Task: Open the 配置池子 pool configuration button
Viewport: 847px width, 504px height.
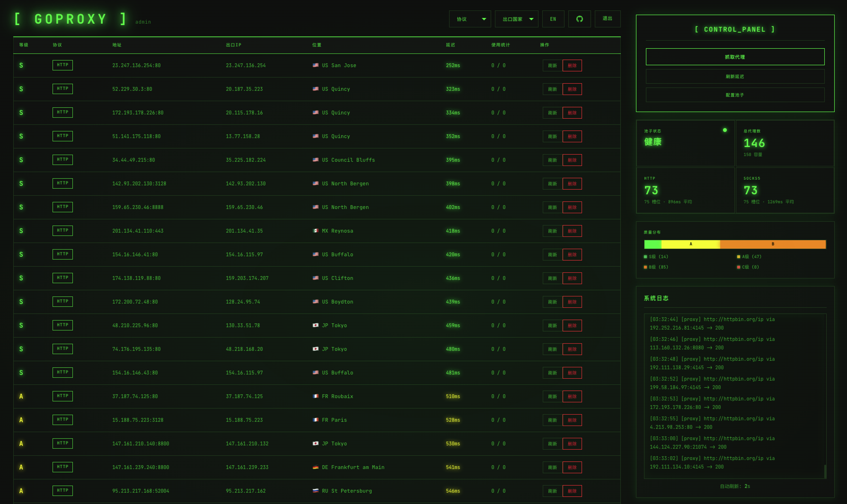Action: tap(735, 95)
